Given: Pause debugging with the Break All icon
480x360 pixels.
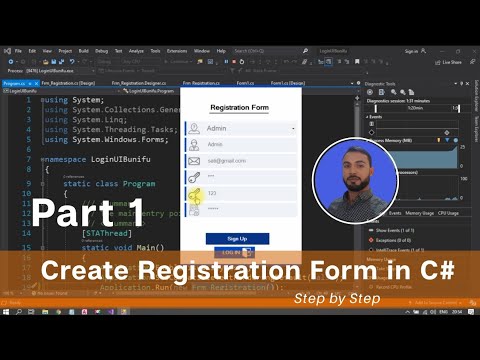Looking at the screenshot, I should pos(226,62).
